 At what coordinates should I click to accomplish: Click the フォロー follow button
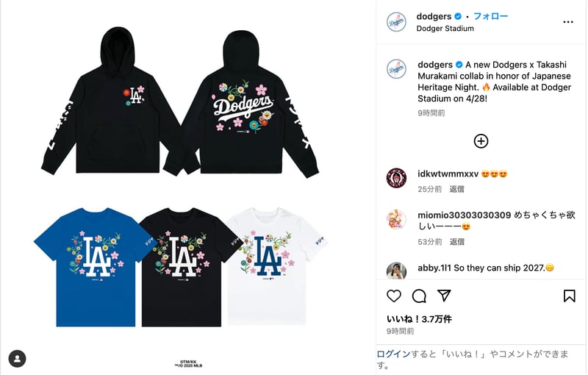point(490,16)
